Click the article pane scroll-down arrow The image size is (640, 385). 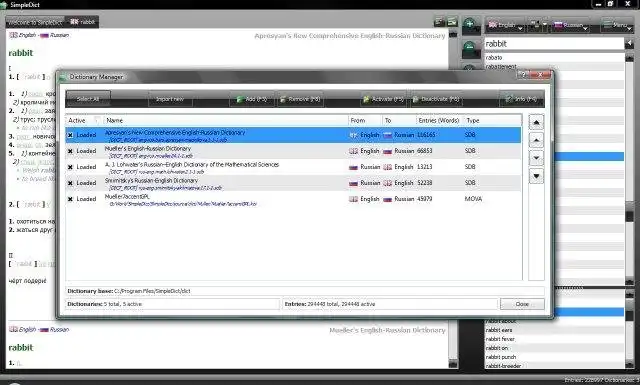[453, 363]
